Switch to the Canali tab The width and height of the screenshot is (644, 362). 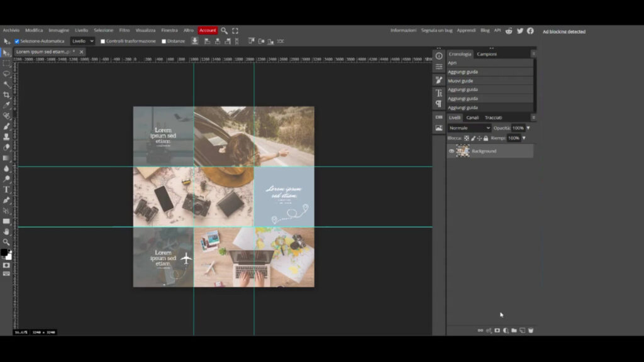(x=472, y=118)
